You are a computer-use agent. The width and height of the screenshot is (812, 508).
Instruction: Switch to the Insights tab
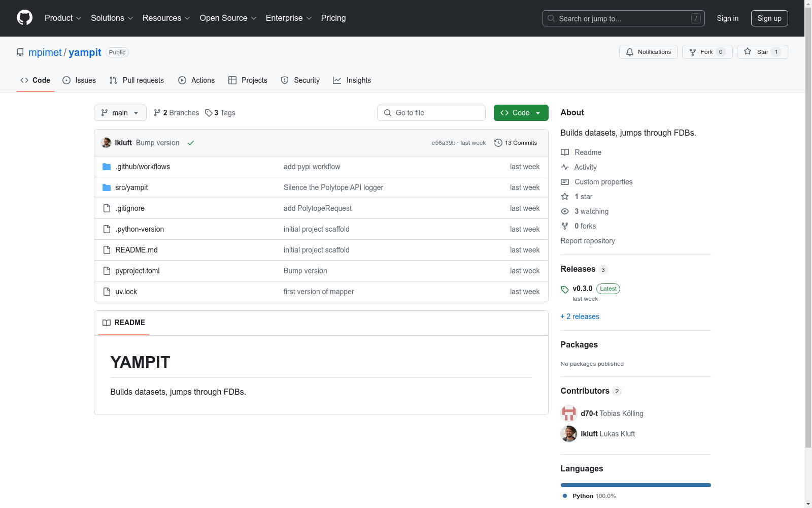[x=352, y=80]
